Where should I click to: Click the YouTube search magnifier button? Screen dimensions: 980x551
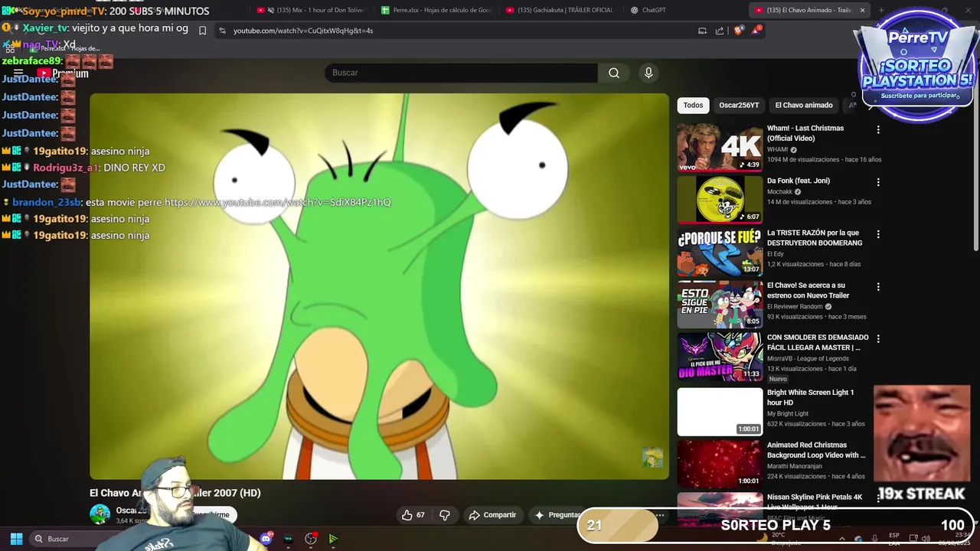[x=614, y=73]
